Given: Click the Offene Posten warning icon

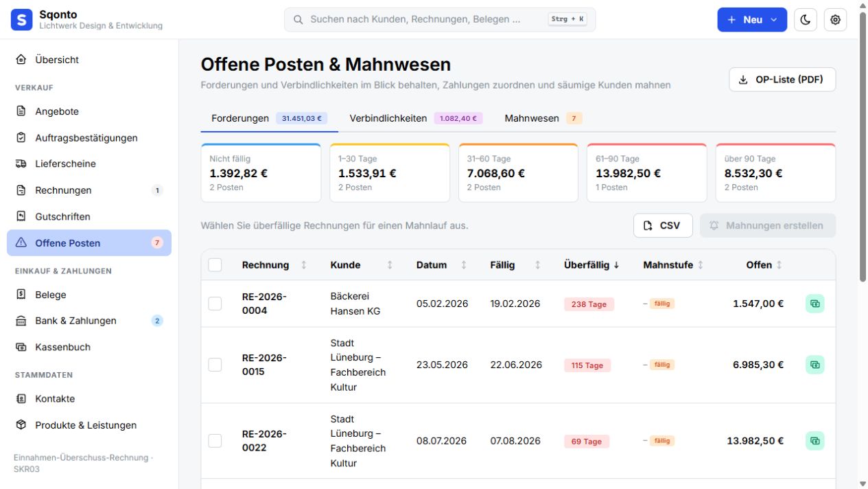Looking at the screenshot, I should coord(21,242).
